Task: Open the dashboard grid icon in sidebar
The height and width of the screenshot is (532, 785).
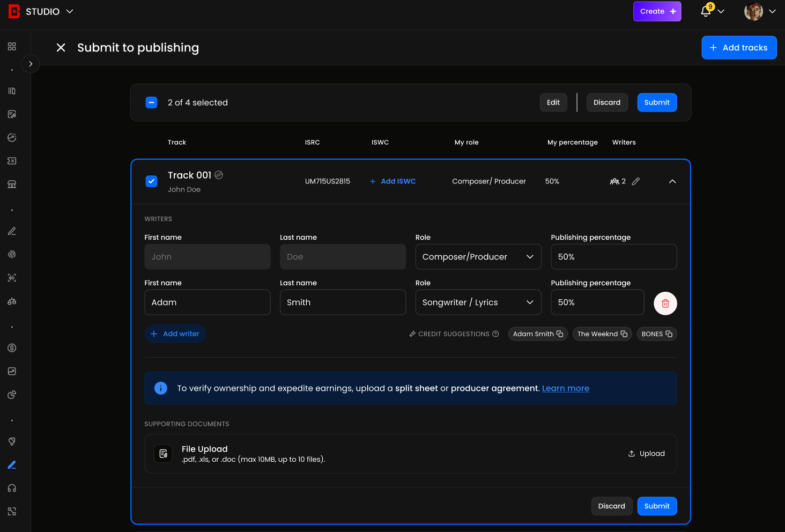Action: tap(12, 47)
